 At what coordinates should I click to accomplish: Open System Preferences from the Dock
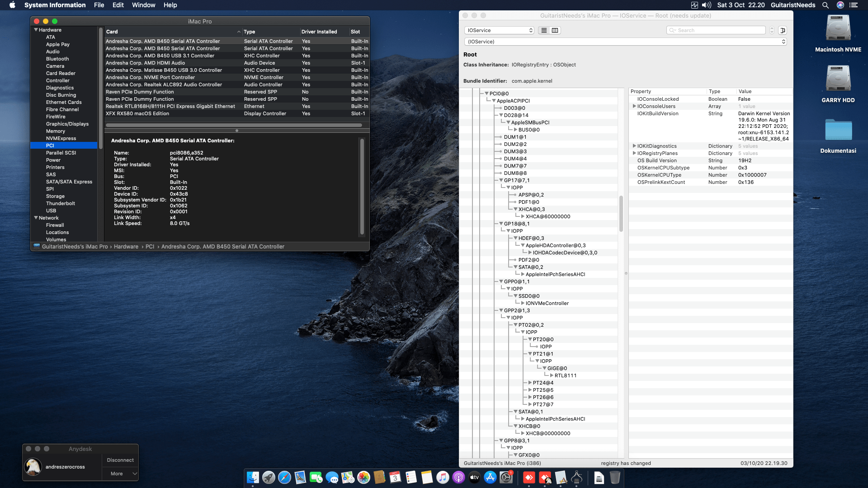point(505,478)
